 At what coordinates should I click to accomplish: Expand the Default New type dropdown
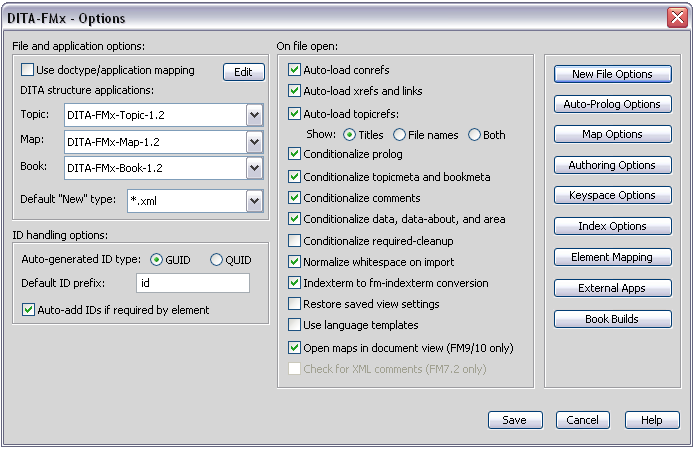pyautogui.click(x=254, y=202)
